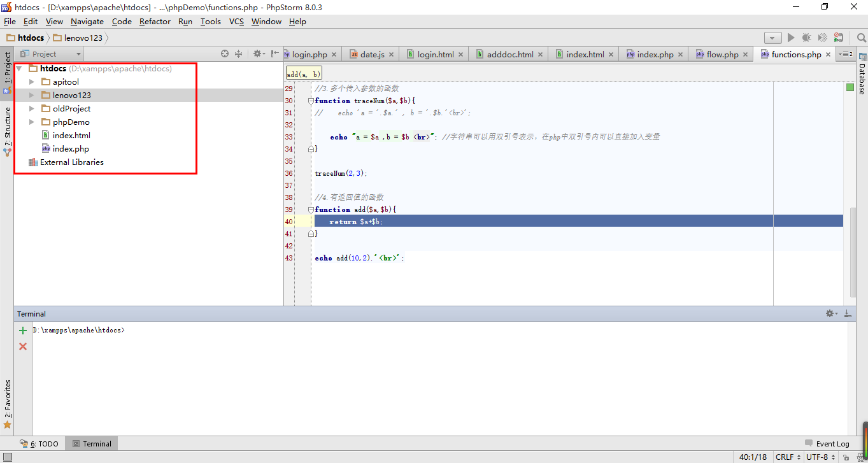Toggle tool window bars icon in status bar
868x463 pixels.
[6, 457]
